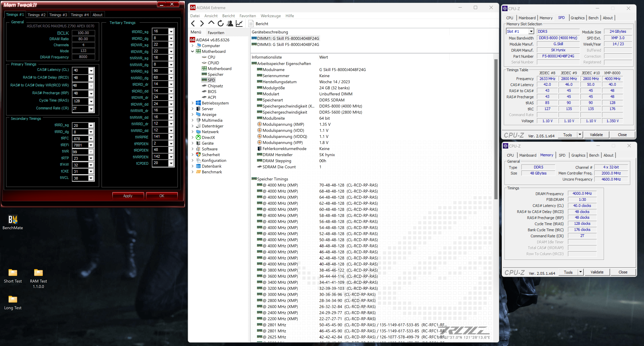Image resolution: width=644 pixels, height=346 pixels.
Task: Open Slot #1 selection dropdown in CPU-Z
Action: (531, 31)
